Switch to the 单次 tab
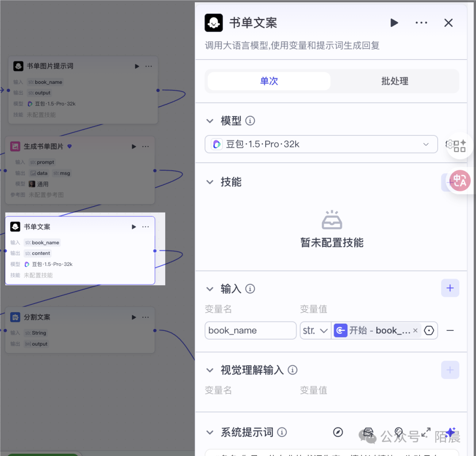Viewport: 476px width, 456px height. 269,81
